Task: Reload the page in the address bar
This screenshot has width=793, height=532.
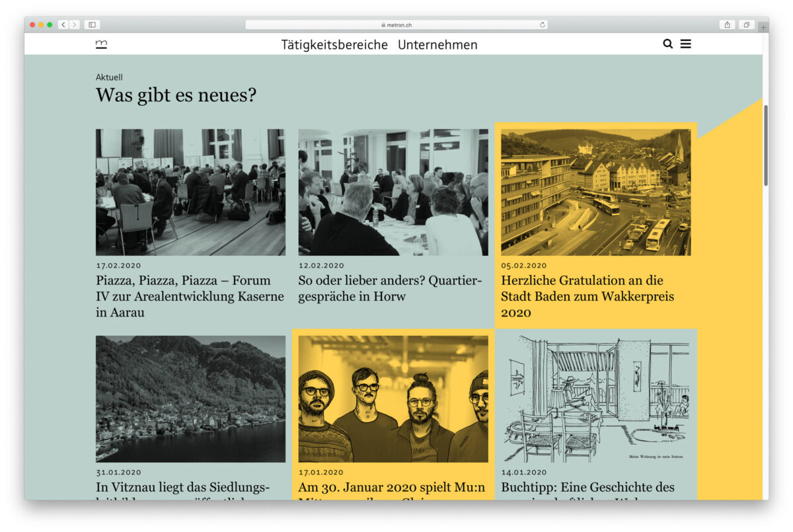Action: (543, 25)
